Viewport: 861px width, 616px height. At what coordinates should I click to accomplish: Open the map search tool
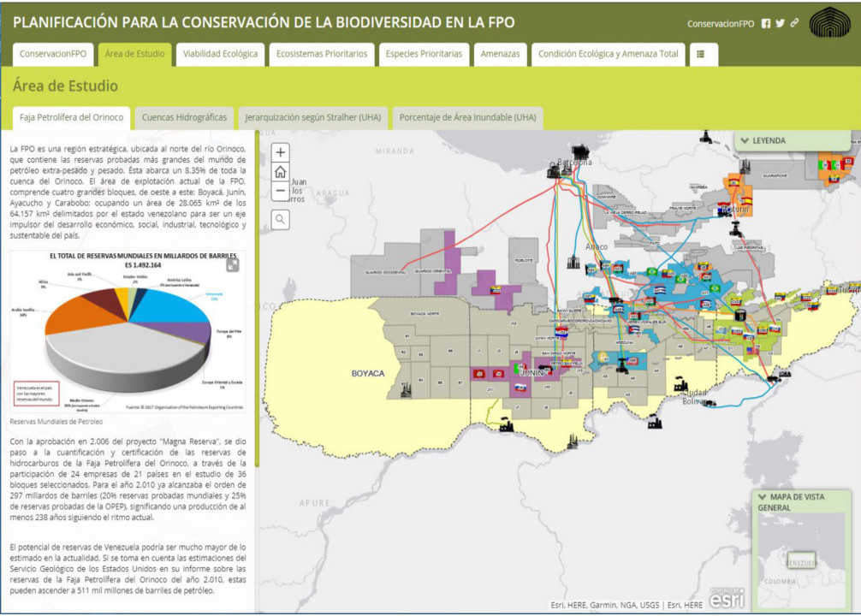tap(281, 220)
